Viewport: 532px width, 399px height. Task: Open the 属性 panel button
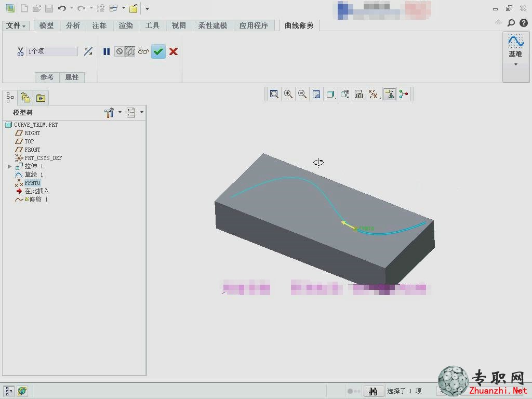(x=72, y=77)
